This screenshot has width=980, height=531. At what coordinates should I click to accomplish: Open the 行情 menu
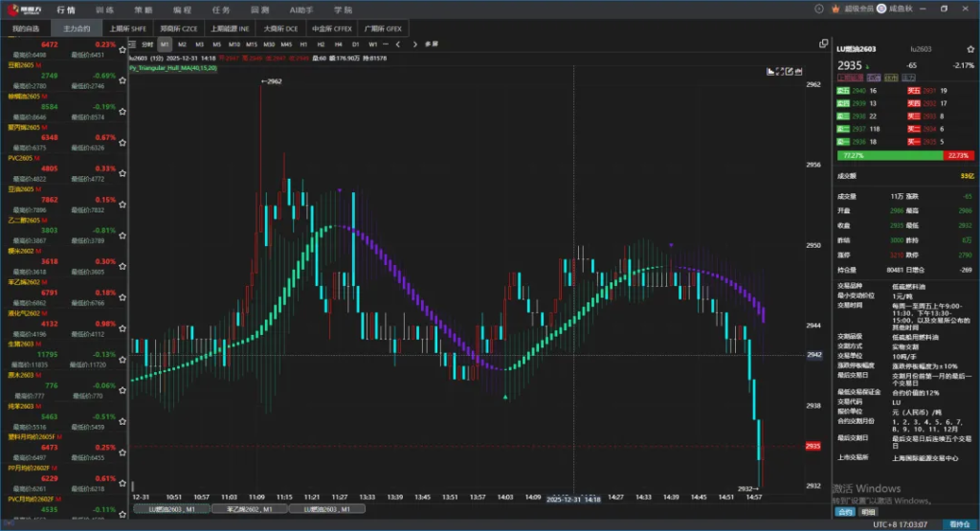pos(66,10)
